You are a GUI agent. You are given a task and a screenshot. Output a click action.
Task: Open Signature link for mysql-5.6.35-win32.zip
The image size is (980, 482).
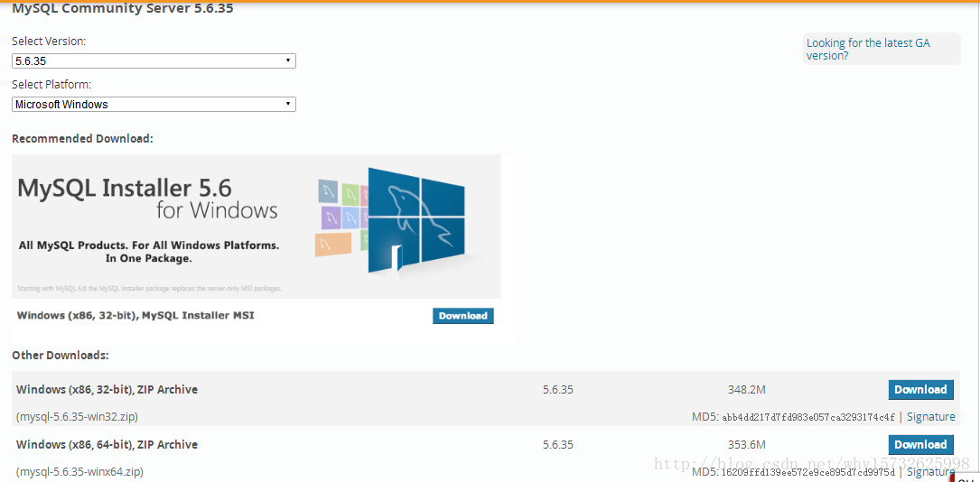tap(930, 416)
